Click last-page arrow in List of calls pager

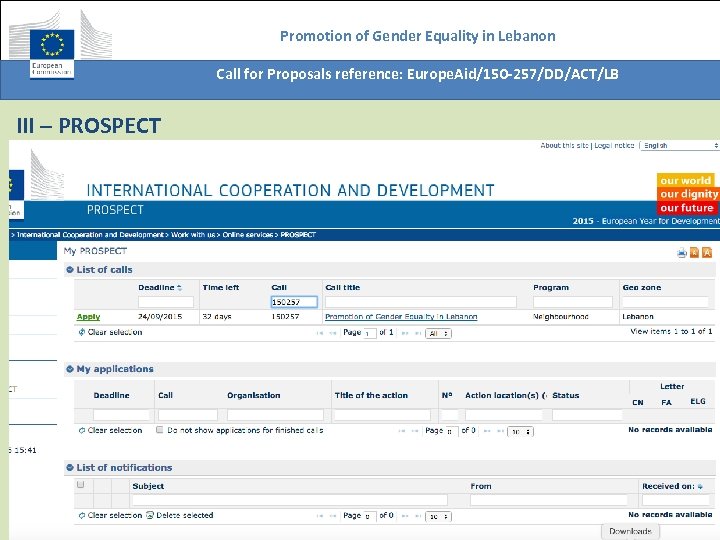pyautogui.click(x=418, y=333)
